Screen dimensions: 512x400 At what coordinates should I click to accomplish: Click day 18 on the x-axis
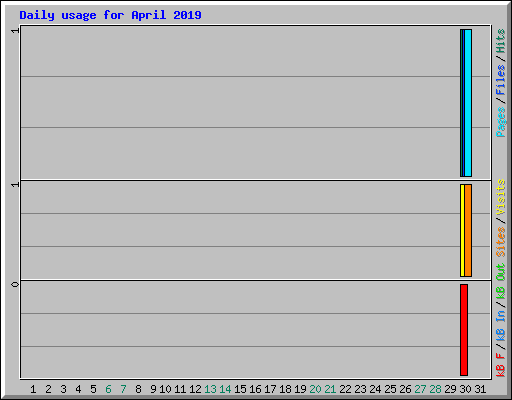tap(285, 389)
